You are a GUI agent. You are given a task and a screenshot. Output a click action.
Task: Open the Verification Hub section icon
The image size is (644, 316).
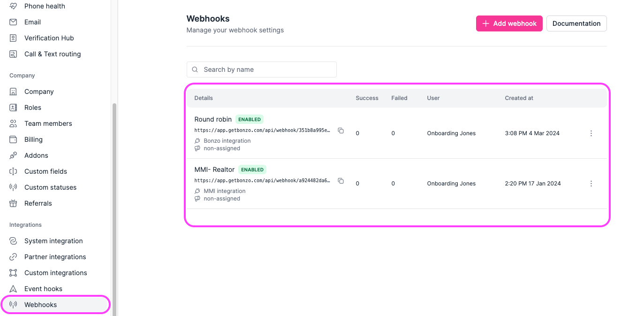click(13, 38)
